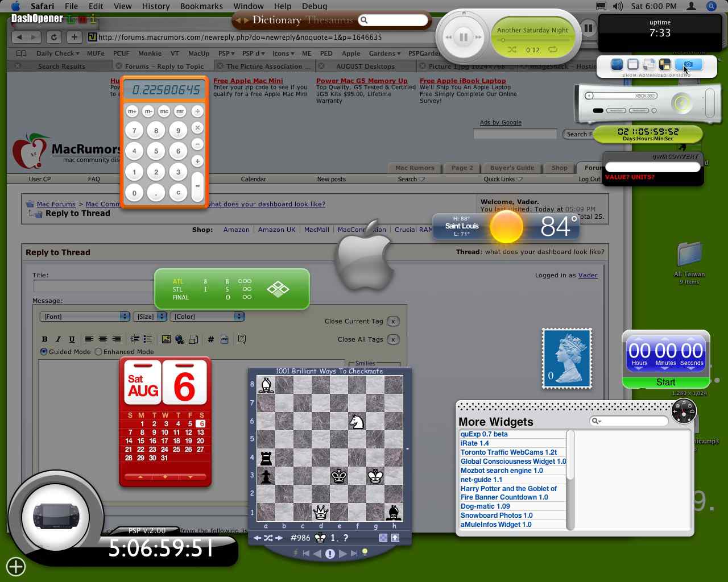The image size is (728, 582).
Task: Click the italic formatting icon
Action: pos(58,339)
